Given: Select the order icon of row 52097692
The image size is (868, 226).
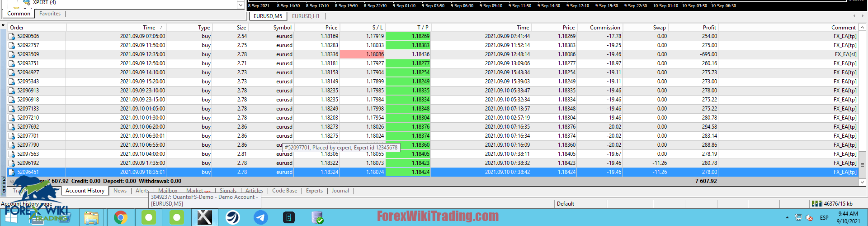Looking at the screenshot, I should (x=12, y=127).
